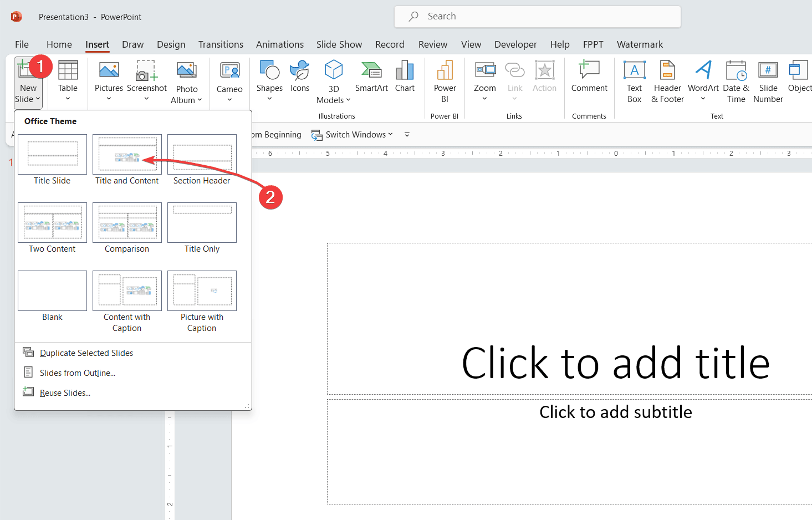Insert 3D Models
812x520 pixels.
tap(333, 81)
